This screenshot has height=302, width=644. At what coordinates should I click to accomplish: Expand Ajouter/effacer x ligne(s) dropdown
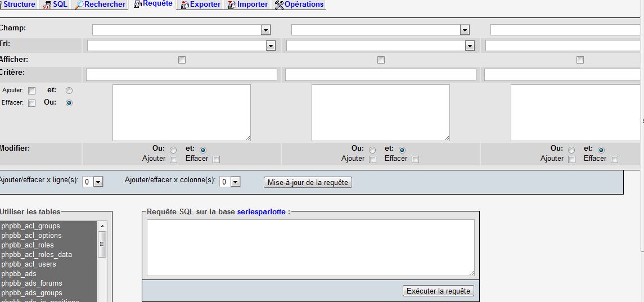pyautogui.click(x=98, y=182)
